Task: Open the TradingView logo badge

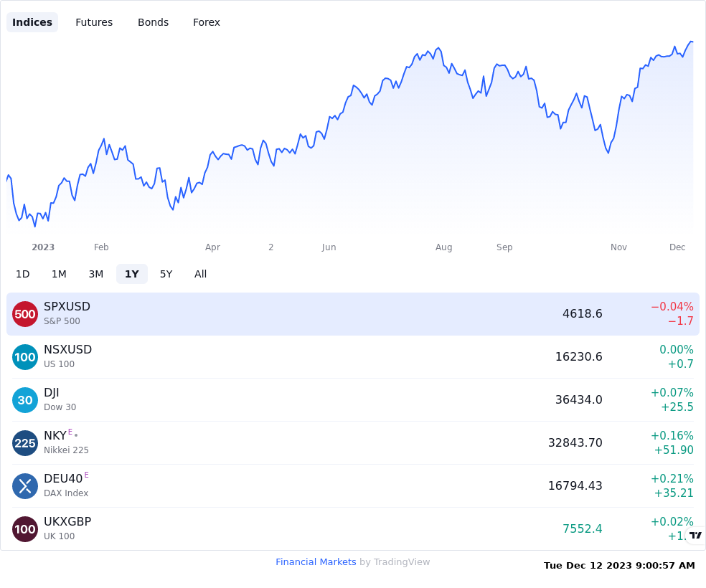Action: [x=695, y=535]
